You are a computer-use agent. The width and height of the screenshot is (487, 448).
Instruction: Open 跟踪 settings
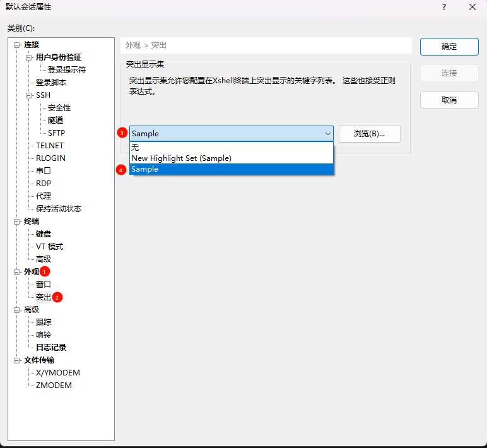click(43, 322)
